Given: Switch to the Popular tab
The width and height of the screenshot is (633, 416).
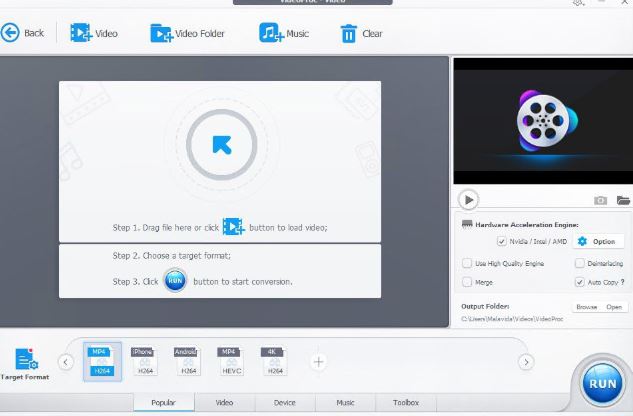Looking at the screenshot, I should 164,403.
